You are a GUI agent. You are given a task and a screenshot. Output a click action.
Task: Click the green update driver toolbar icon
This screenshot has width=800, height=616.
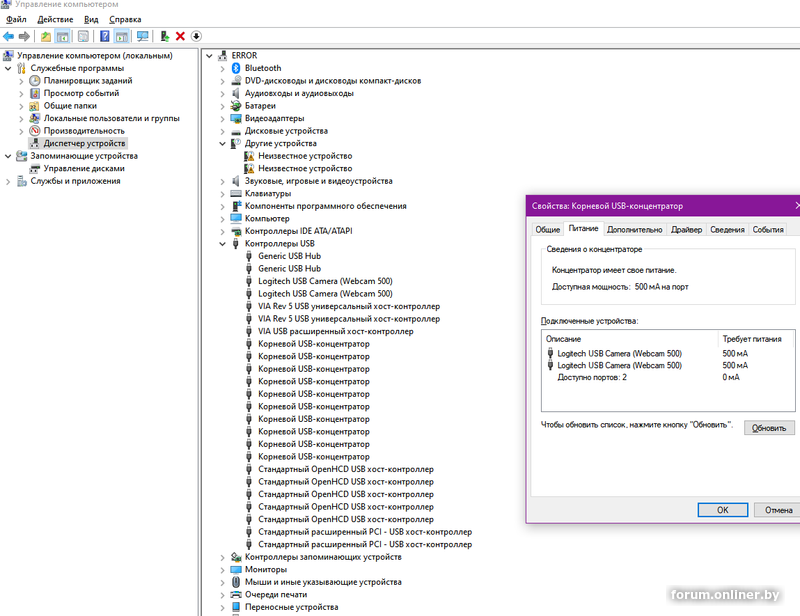coord(165,36)
